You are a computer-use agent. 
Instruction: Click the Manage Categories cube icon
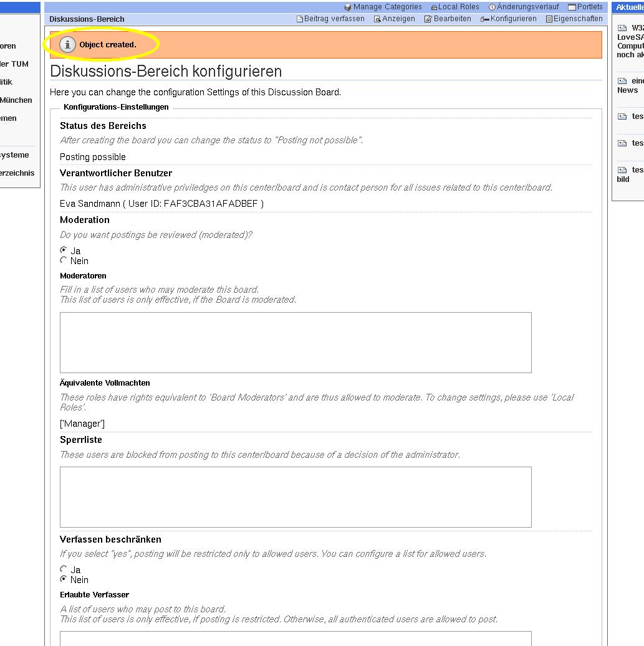[x=348, y=7]
